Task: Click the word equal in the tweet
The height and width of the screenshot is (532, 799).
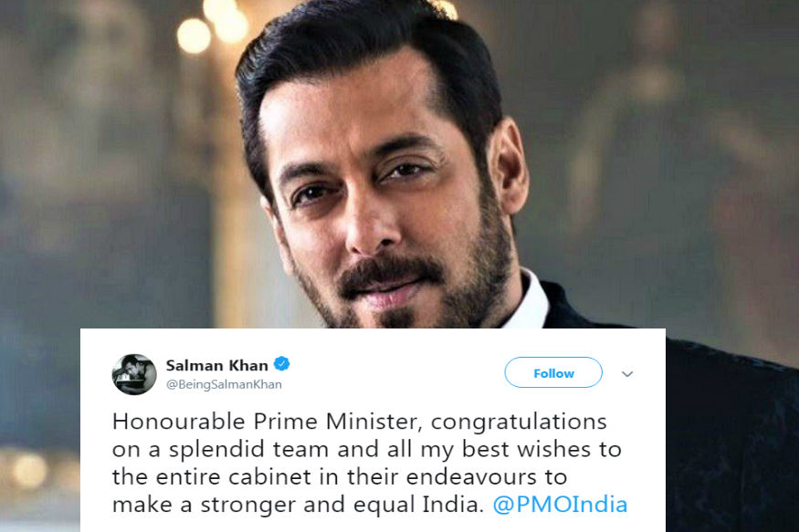Action: [x=384, y=505]
